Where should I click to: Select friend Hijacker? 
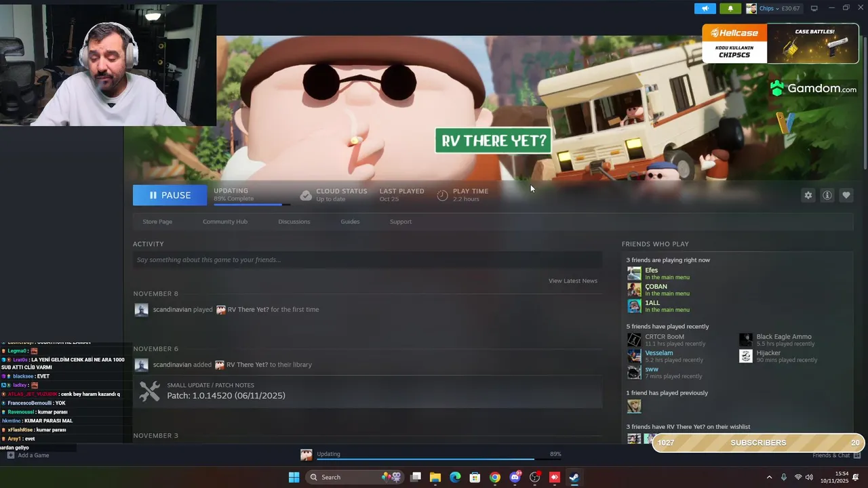(768, 353)
